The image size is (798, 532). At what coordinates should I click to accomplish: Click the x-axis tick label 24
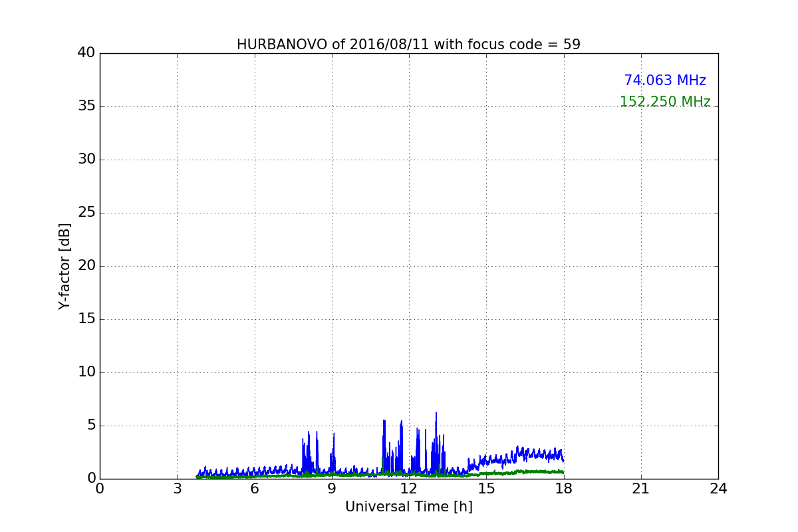(718, 489)
